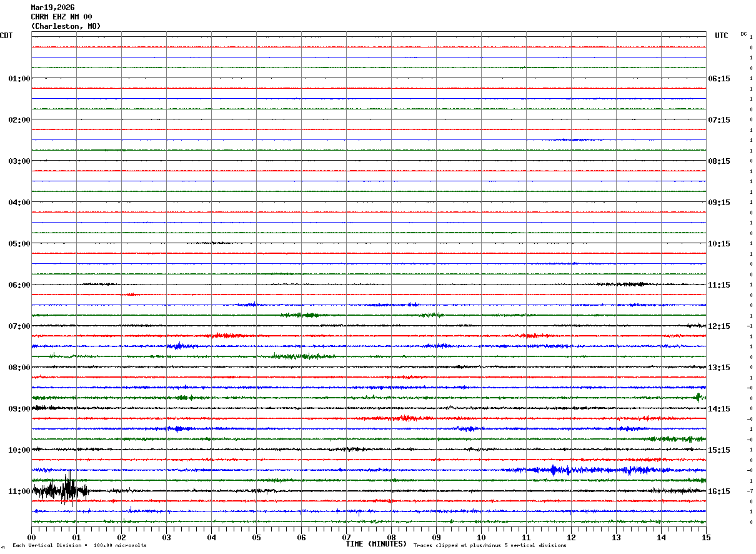Click the 10:00 CDT hour label
This screenshot has width=756, height=554.
pos(19,450)
